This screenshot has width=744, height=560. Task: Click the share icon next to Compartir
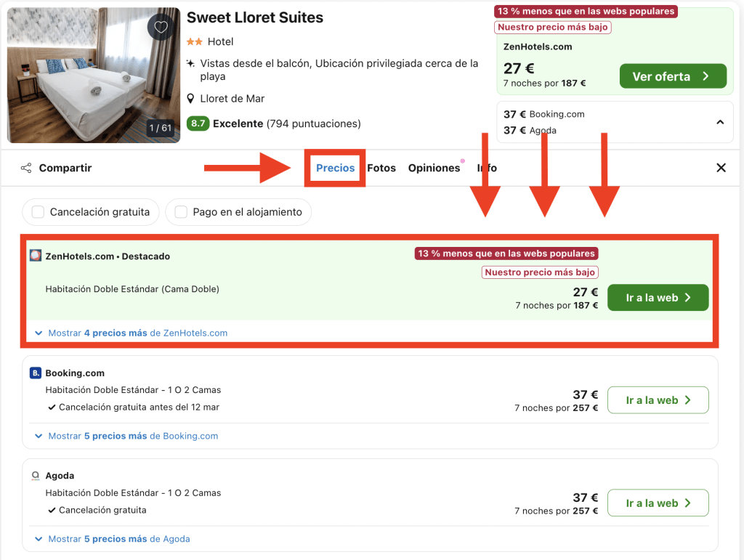(x=26, y=168)
